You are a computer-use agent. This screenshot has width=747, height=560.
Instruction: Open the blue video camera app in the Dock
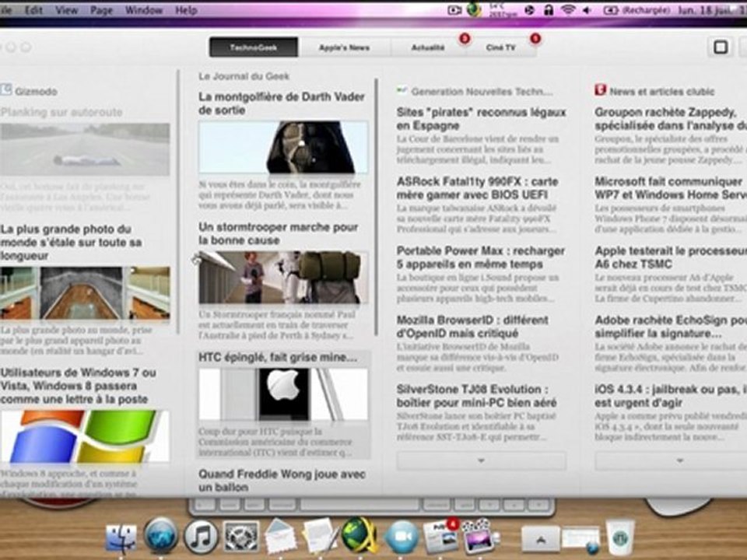402,537
